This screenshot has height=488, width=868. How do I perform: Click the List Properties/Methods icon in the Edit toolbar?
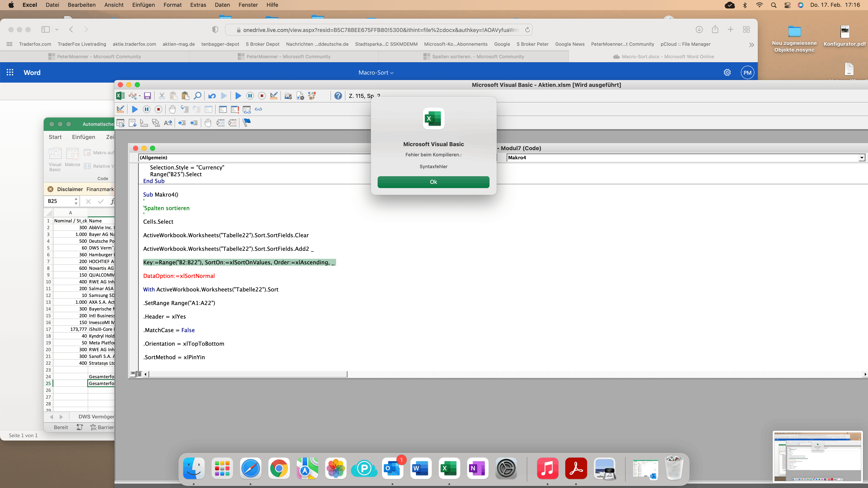pyautogui.click(x=120, y=123)
